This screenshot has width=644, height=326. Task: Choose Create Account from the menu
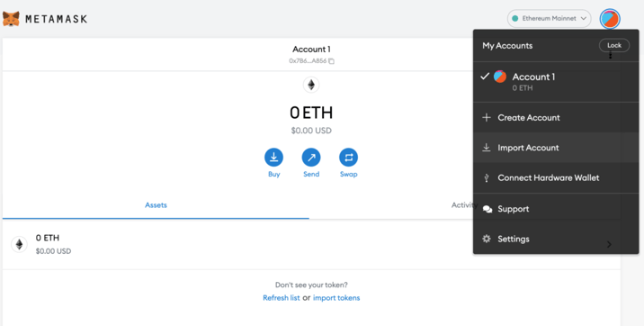556,118
